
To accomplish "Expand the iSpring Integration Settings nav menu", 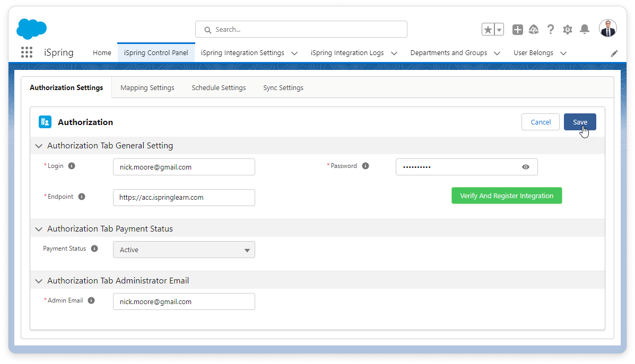I will point(294,53).
